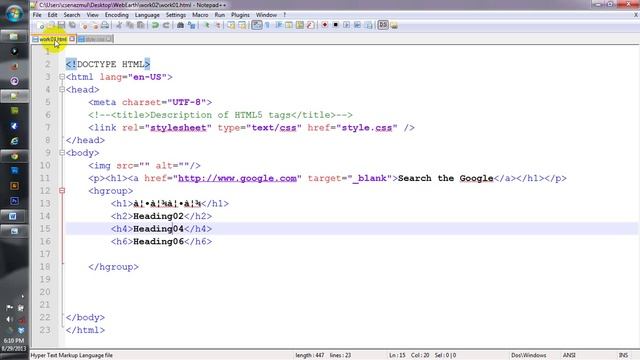640x360 pixels.
Task: Place cursor in Heading06 text on line 16
Action: [158, 242]
